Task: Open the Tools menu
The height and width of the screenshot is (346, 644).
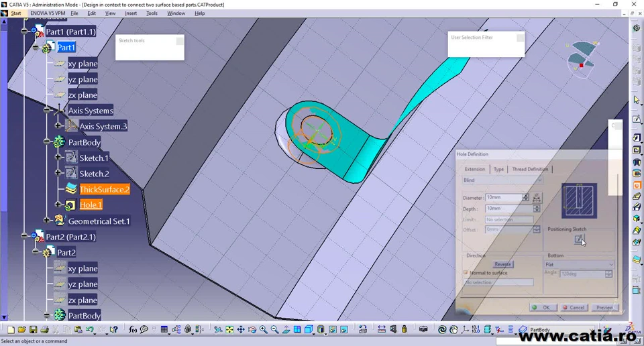Action: pos(152,13)
